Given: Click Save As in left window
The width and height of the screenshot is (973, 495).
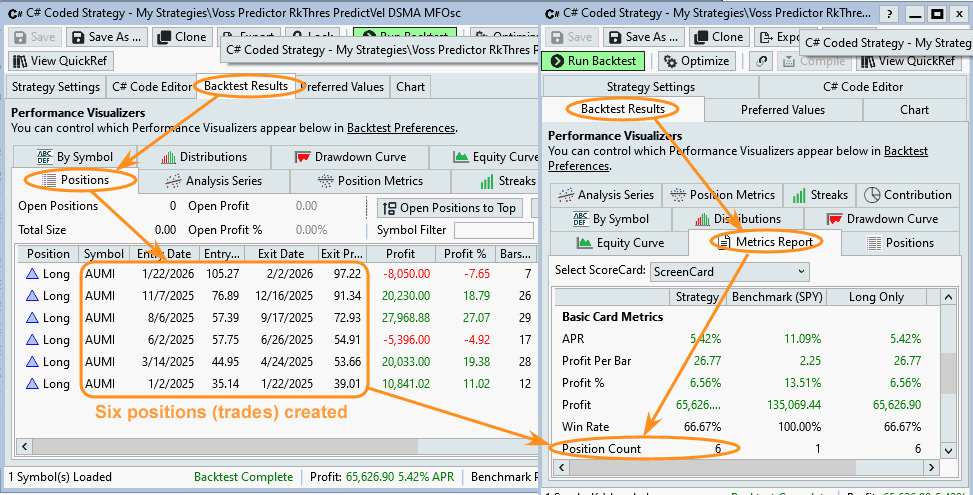Looking at the screenshot, I should pyautogui.click(x=107, y=36).
